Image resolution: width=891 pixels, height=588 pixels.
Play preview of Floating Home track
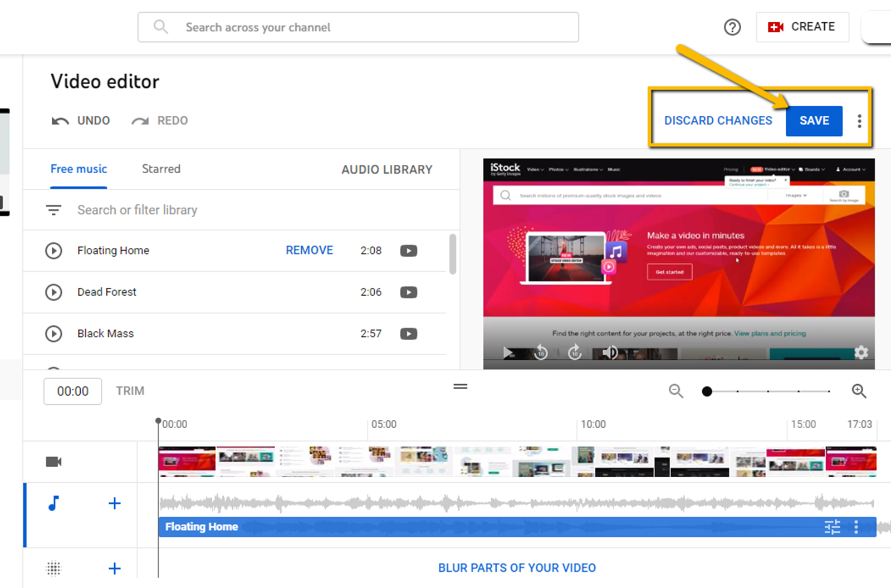(x=53, y=251)
